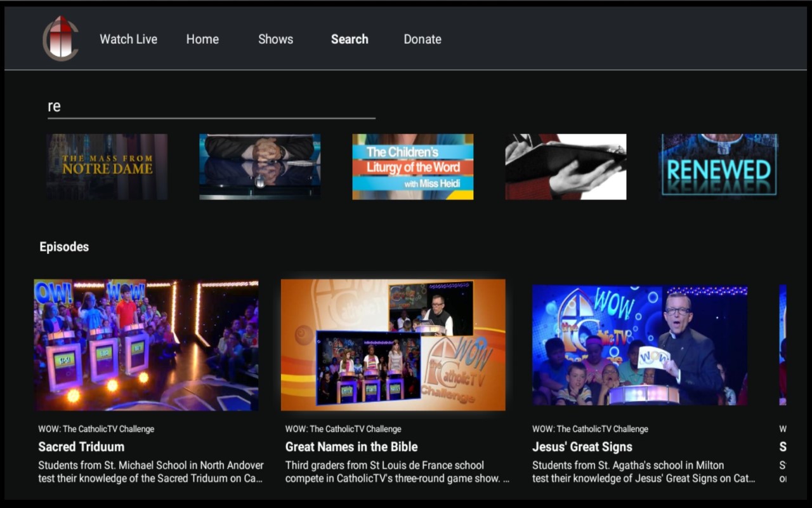Viewport: 812px width, 508px height.
Task: Play the Sacred Triduum episode thumbnail
Action: coord(147,345)
